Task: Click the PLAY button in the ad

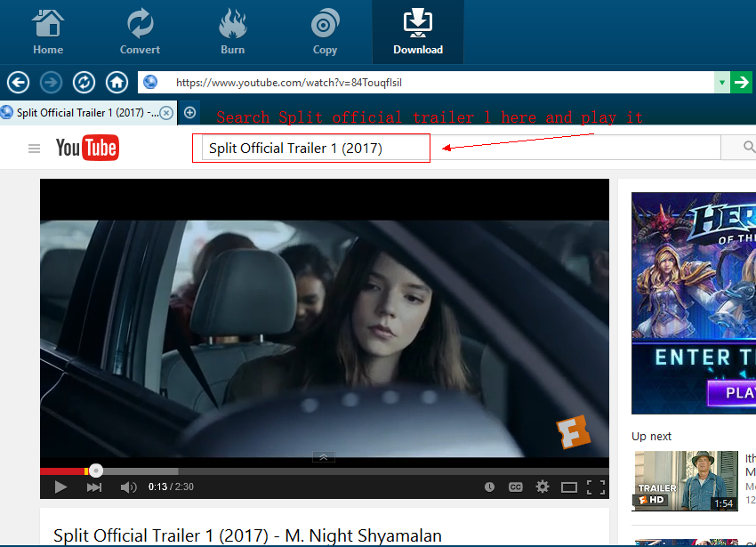Action: click(x=732, y=392)
